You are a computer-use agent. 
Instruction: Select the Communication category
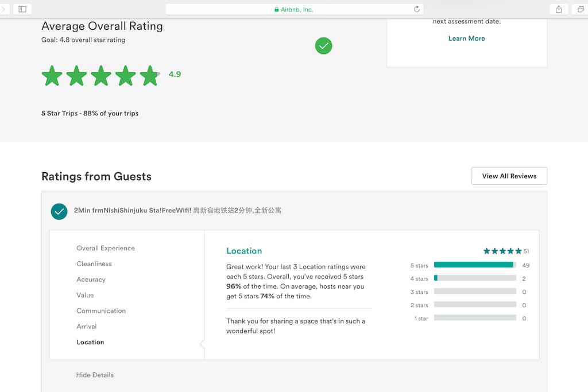click(x=101, y=311)
